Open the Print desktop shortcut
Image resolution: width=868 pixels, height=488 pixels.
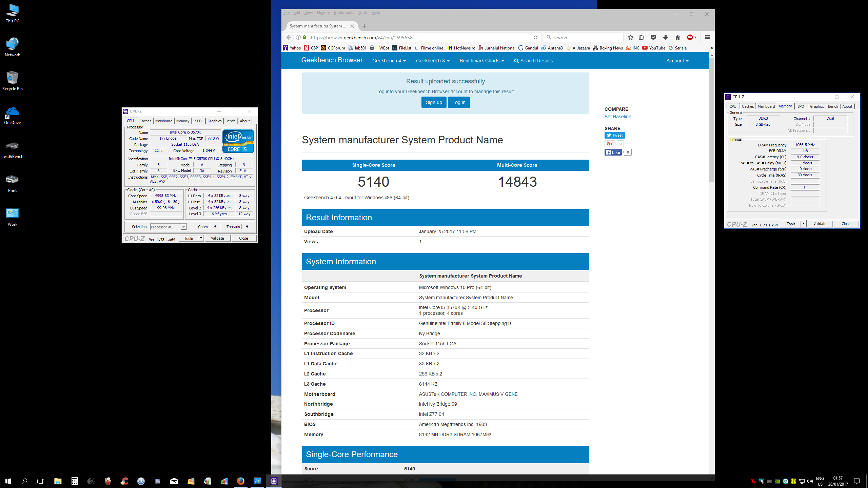(12, 183)
